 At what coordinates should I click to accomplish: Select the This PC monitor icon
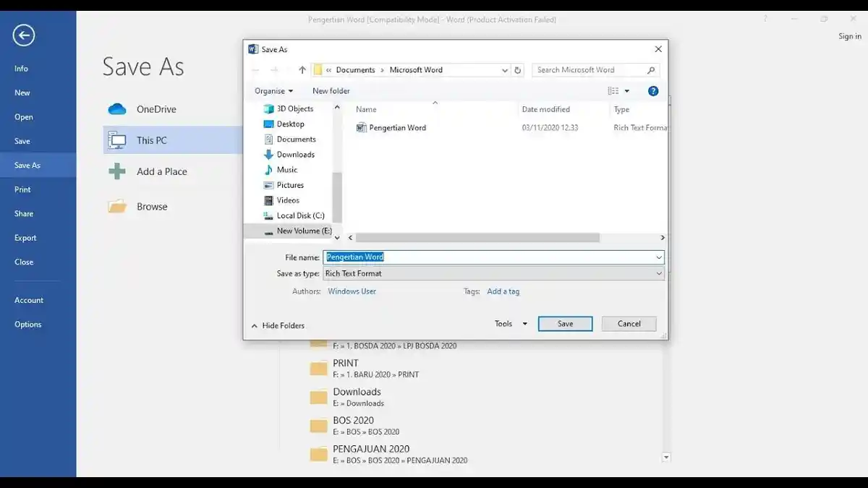click(117, 140)
